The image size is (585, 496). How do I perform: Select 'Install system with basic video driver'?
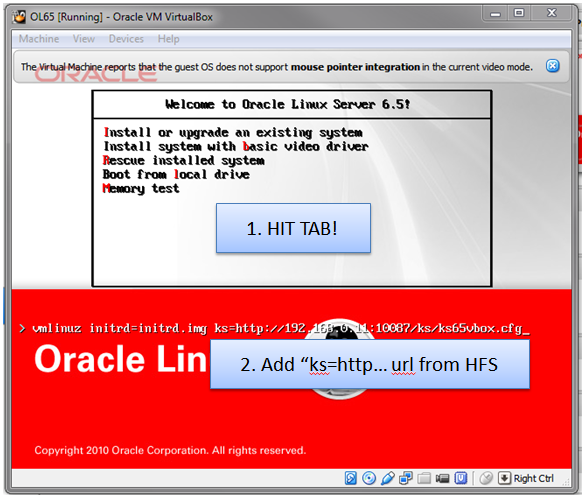tap(236, 146)
